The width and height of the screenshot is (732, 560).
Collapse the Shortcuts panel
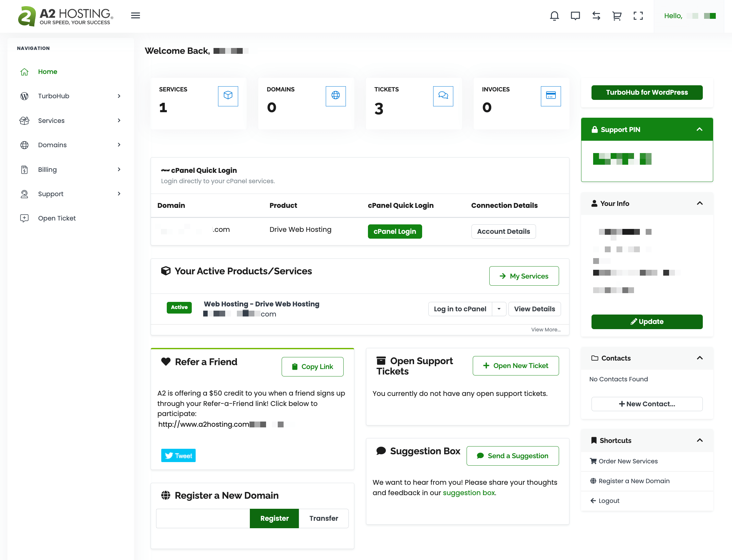coord(700,440)
